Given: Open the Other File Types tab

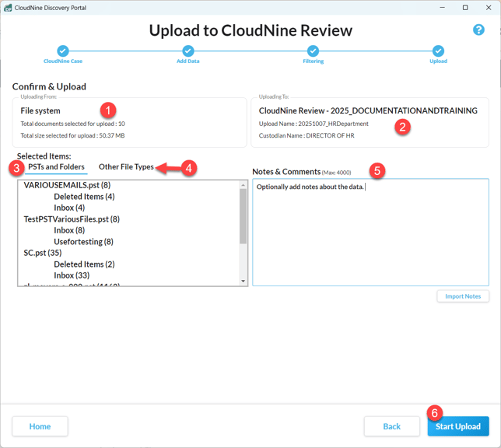Looking at the screenshot, I should click(126, 167).
